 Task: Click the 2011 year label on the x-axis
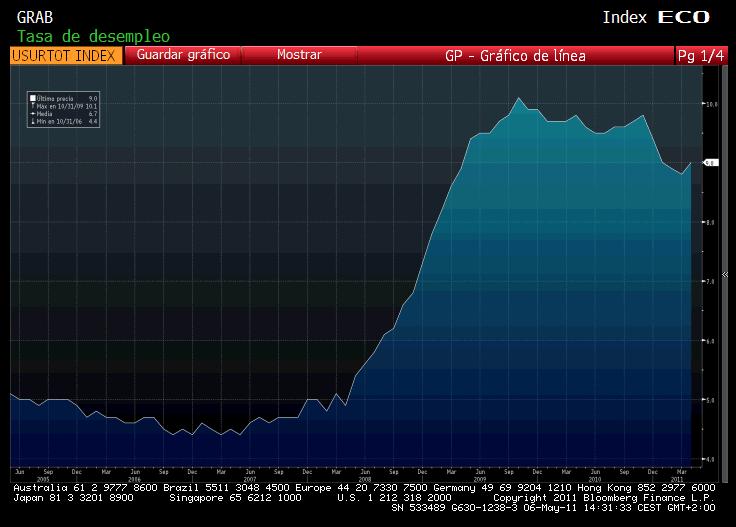pos(677,479)
